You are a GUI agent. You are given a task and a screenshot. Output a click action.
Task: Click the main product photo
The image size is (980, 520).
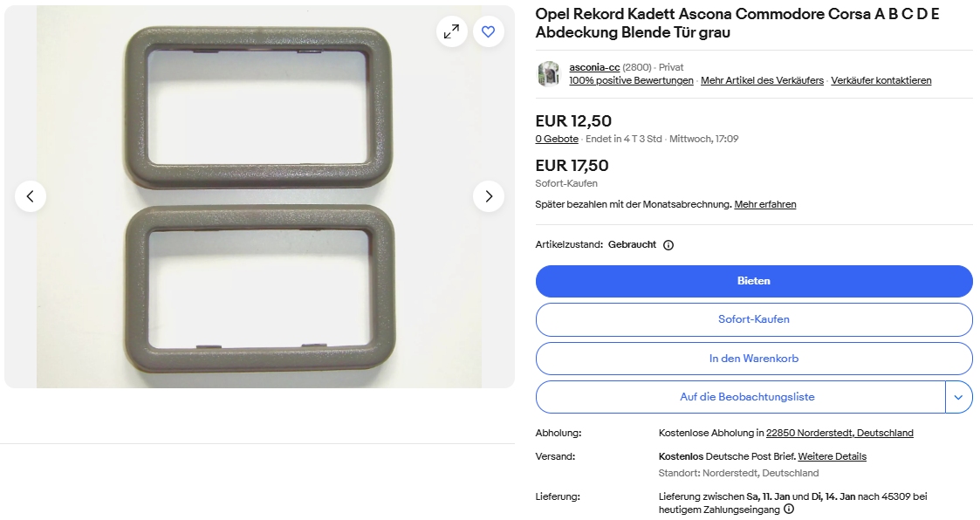click(x=259, y=196)
